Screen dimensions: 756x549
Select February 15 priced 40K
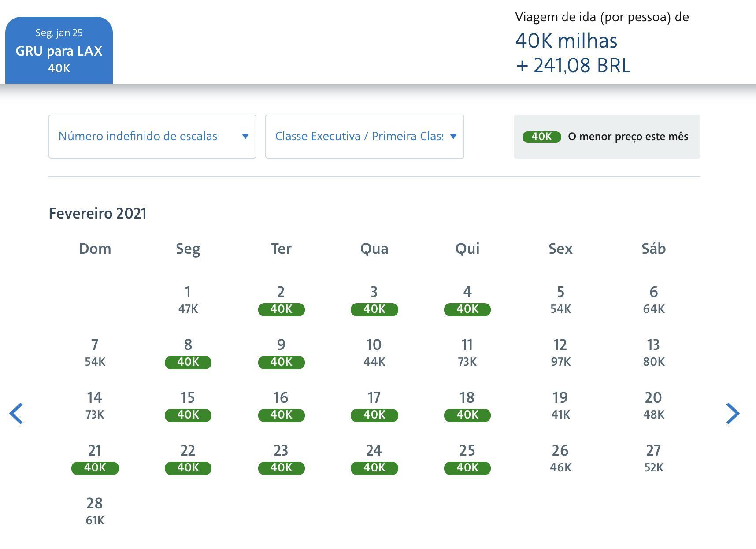[188, 405]
